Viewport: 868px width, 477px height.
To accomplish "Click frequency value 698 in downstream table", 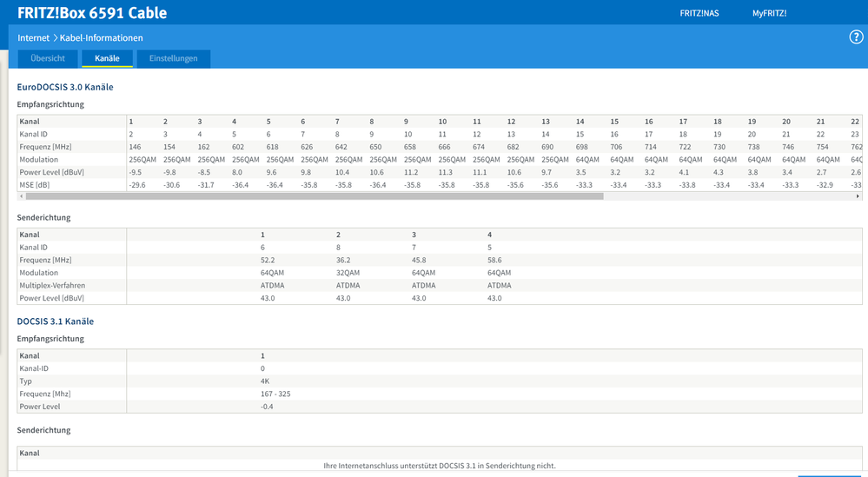I will pyautogui.click(x=582, y=147).
